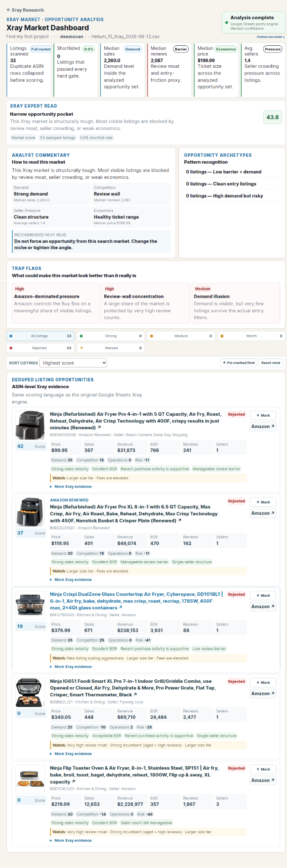Open the desmoxan breadcrumb
This screenshot has width=287, height=868.
click(x=71, y=36)
